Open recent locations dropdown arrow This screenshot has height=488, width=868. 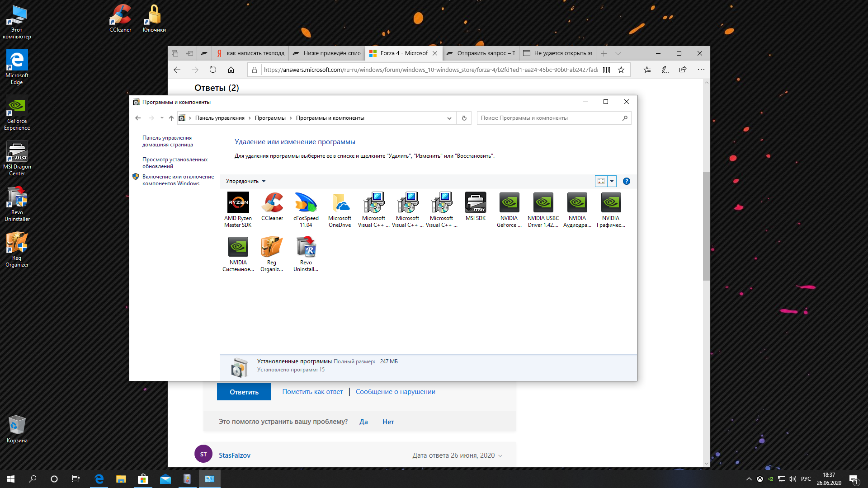pyautogui.click(x=162, y=118)
